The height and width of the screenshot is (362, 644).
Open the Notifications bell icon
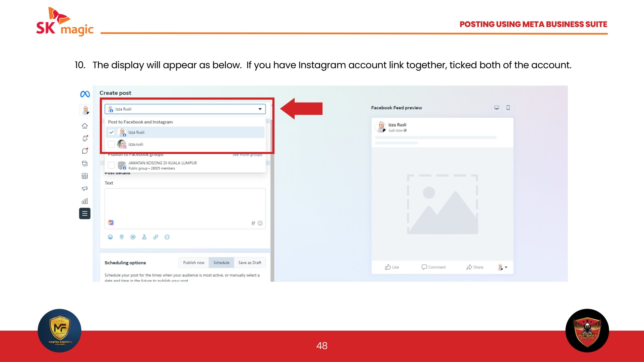click(x=85, y=139)
